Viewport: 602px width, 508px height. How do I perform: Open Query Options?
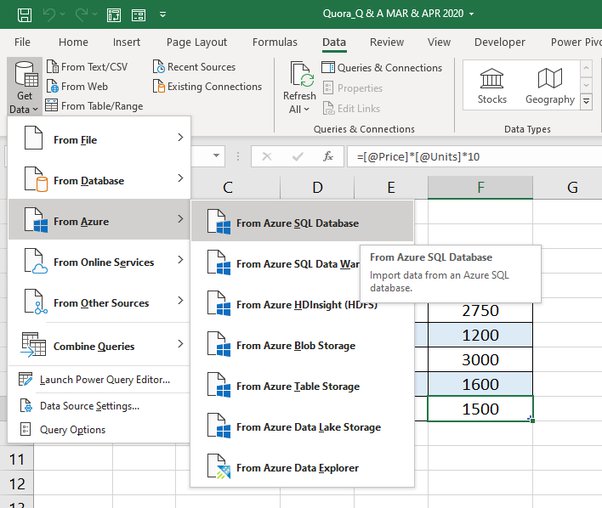pyautogui.click(x=99, y=429)
